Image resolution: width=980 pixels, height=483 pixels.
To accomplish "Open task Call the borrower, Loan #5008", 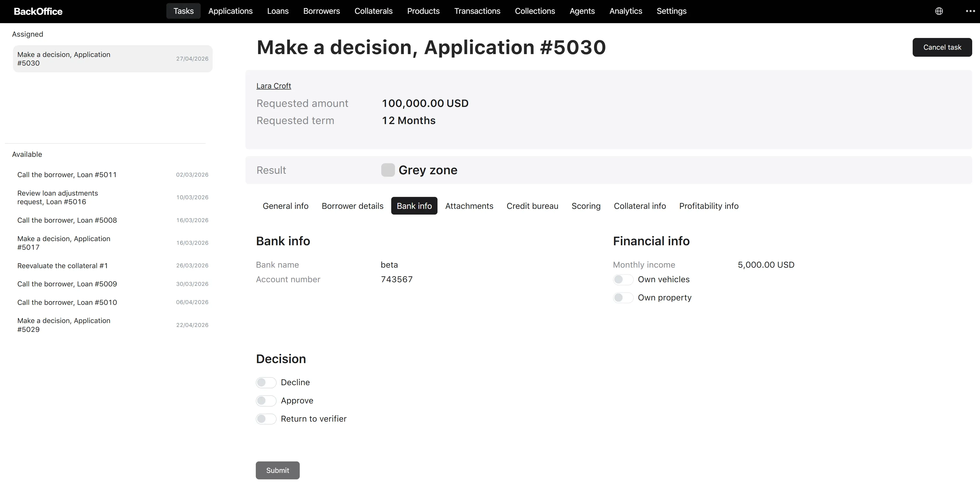I will [113, 220].
